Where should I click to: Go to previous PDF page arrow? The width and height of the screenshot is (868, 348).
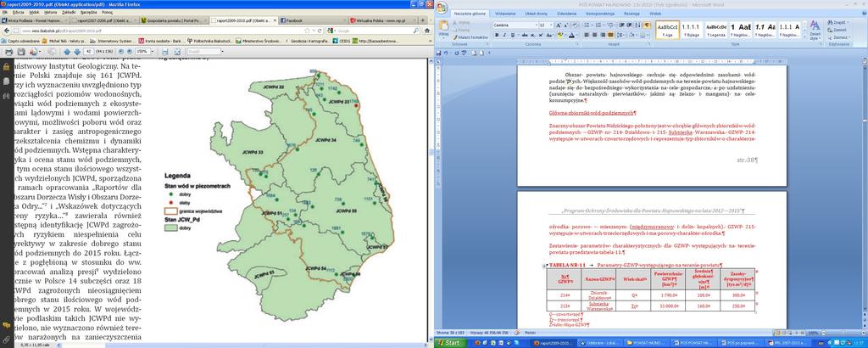(67, 52)
